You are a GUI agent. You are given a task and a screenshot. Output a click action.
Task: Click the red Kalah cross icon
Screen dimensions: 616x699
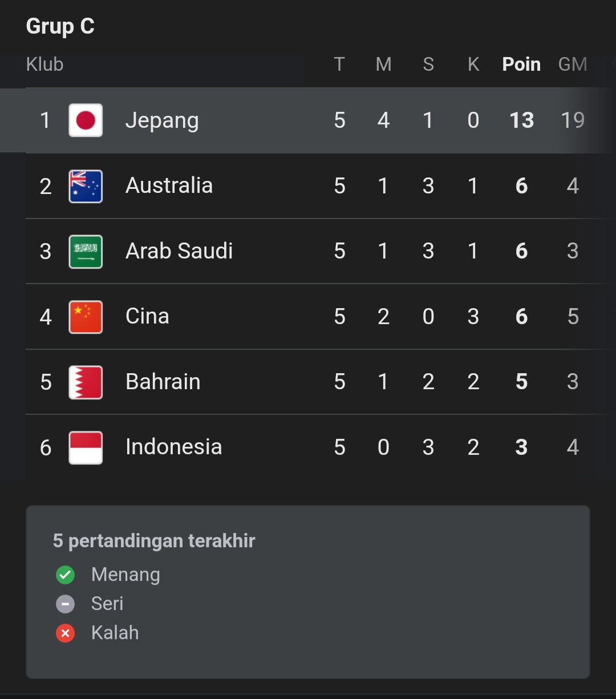(66, 633)
